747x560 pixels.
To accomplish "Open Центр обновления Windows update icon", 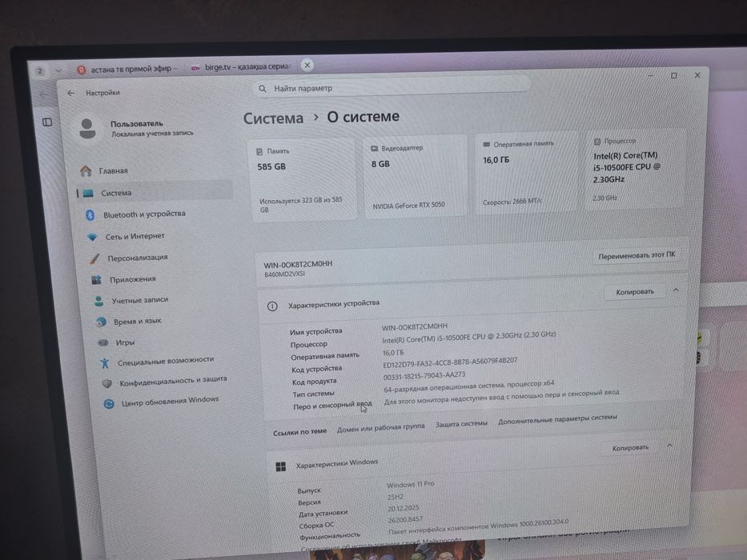I will tap(109, 404).
